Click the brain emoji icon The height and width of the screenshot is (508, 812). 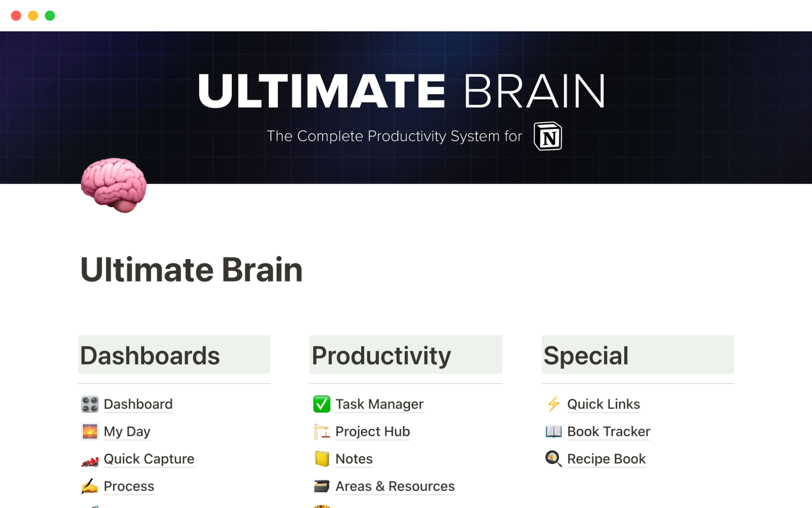pos(114,186)
